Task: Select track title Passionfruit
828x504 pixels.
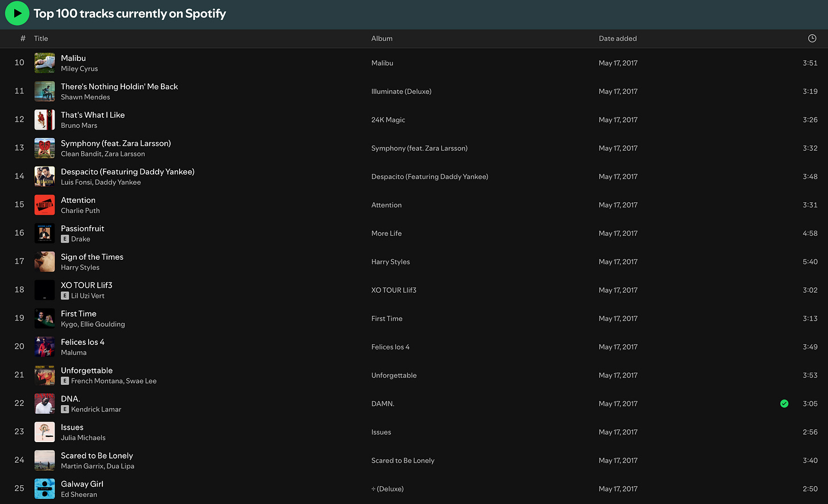Action: 82,228
